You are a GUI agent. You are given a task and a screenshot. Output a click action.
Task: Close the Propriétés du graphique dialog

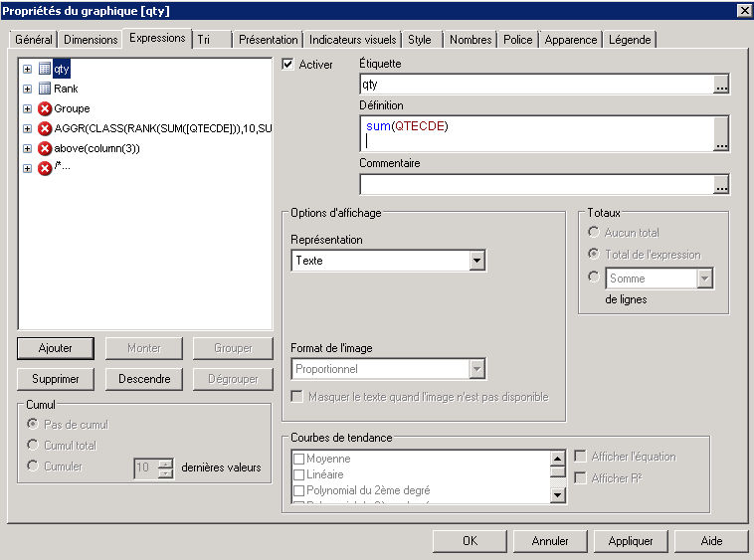coord(744,11)
